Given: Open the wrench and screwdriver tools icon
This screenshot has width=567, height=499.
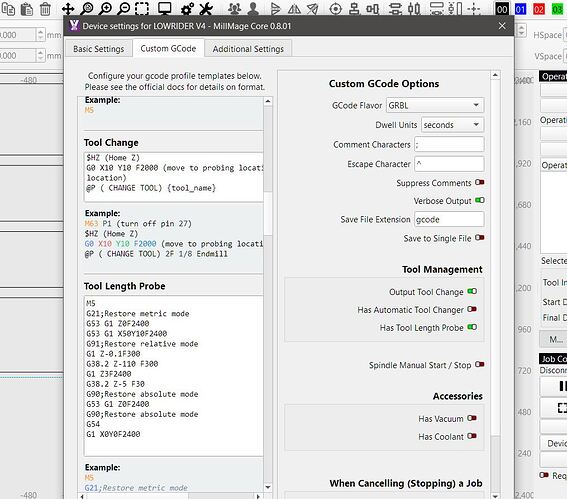Looking at the screenshot, I should tap(206, 9).
